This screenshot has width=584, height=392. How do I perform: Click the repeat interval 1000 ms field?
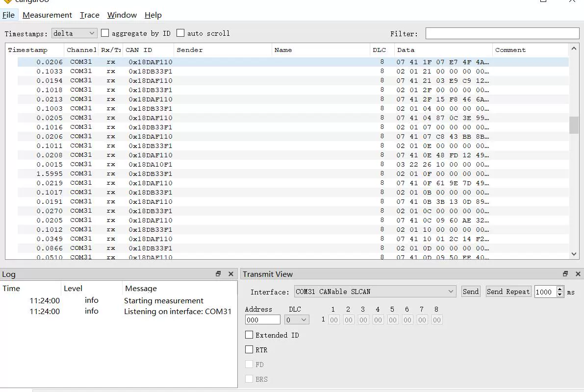(x=545, y=292)
